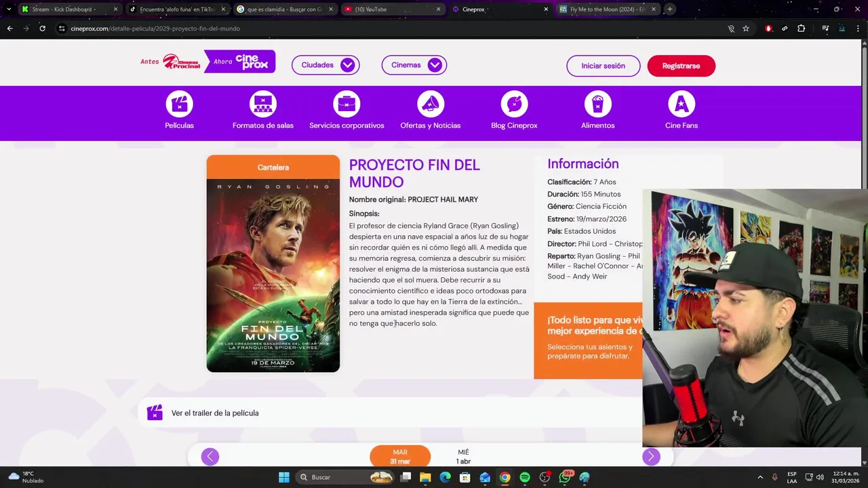Viewport: 868px width, 488px height.
Task: Click Registrarse button
Action: tap(681, 66)
